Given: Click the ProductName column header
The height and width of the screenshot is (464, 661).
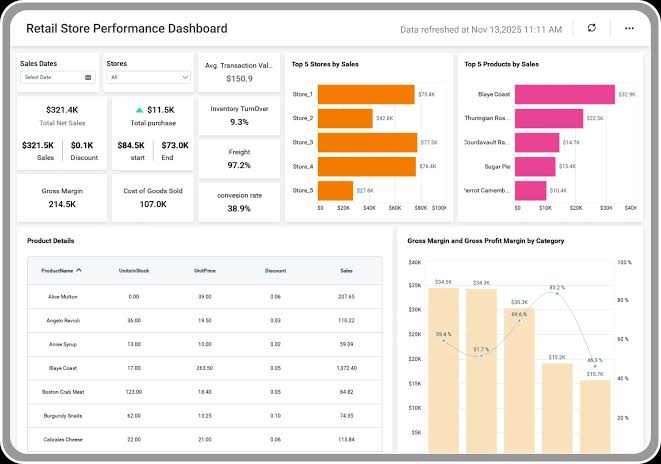Looking at the screenshot, I should [57, 271].
